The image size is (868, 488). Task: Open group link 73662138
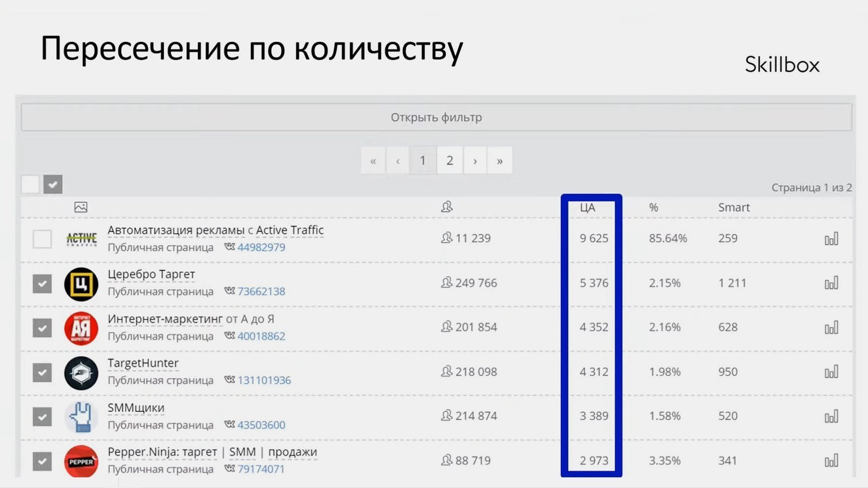[262, 291]
